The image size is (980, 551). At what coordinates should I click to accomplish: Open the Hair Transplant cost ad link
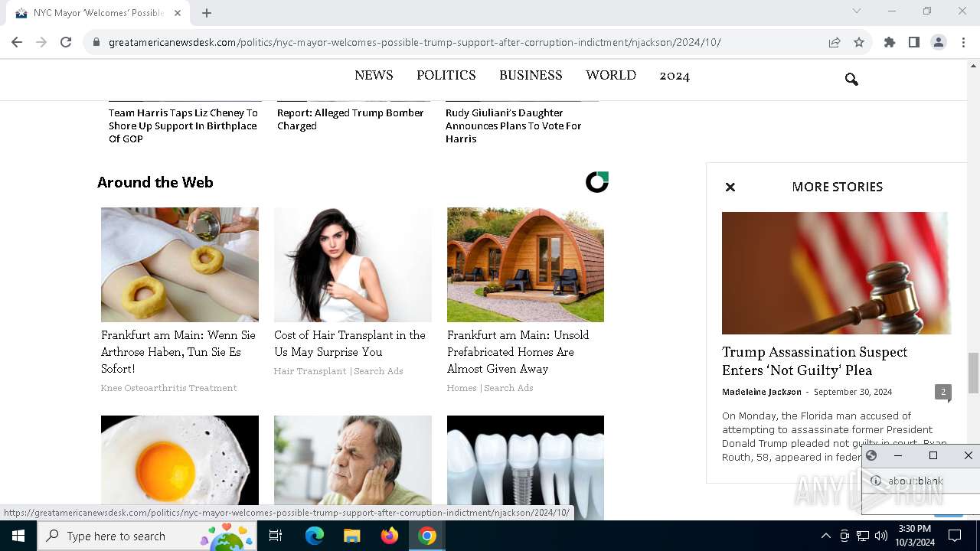350,344
